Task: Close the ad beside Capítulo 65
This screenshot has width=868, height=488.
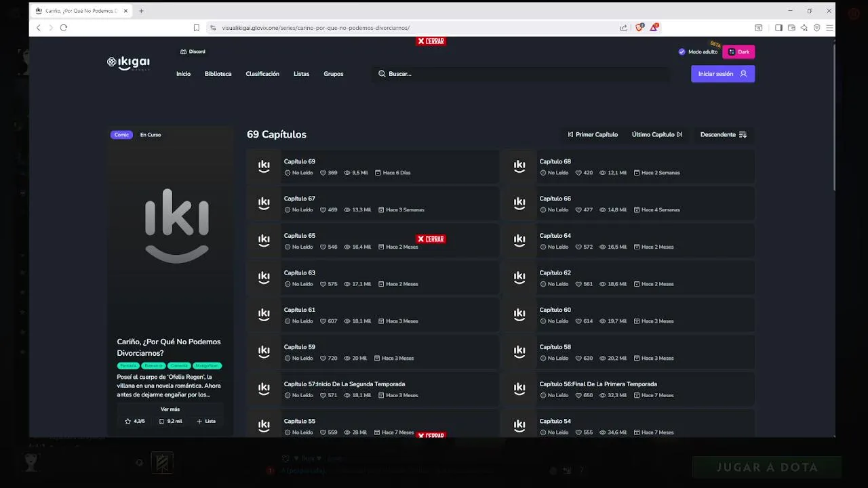Action: tap(431, 239)
